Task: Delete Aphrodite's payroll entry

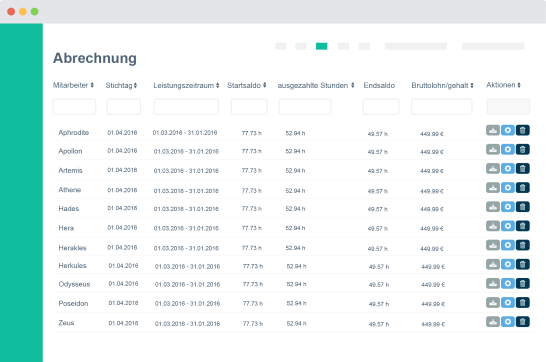Action: (x=523, y=131)
